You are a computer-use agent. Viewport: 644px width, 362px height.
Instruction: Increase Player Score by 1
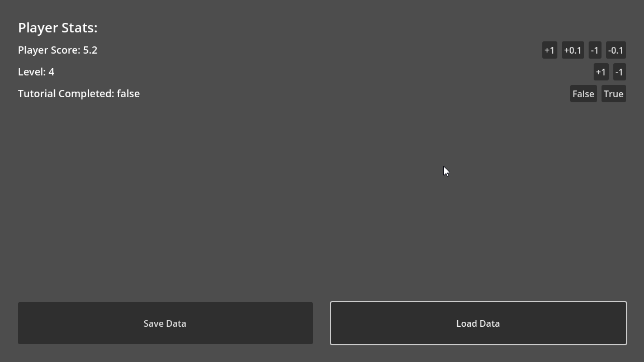(550, 50)
